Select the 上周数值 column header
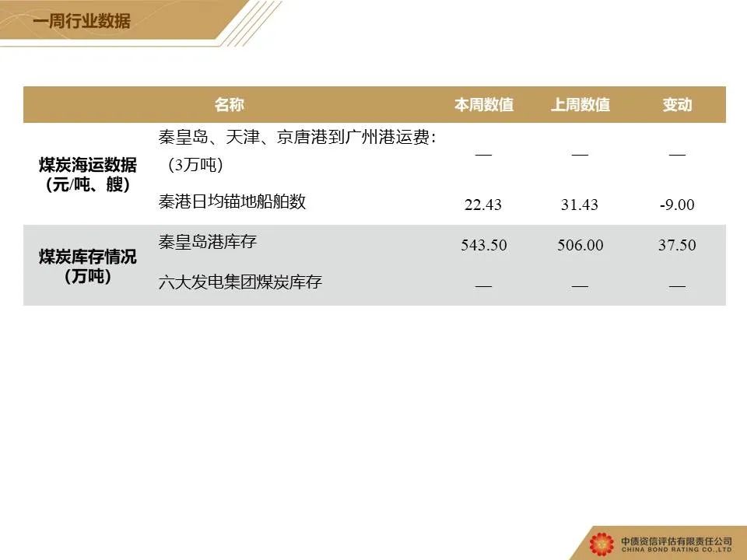This screenshot has height=560, width=747. [x=580, y=104]
